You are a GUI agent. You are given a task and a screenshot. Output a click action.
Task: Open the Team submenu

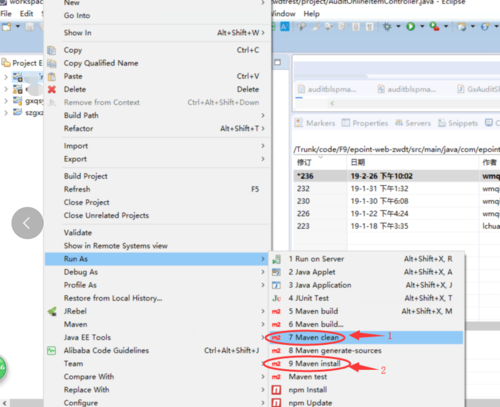(x=157, y=364)
